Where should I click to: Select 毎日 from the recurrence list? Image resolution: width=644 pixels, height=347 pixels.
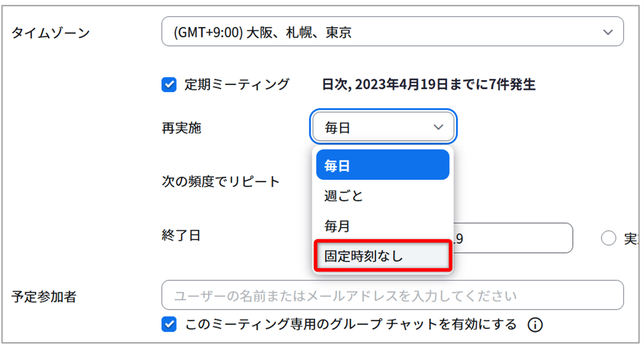(383, 165)
